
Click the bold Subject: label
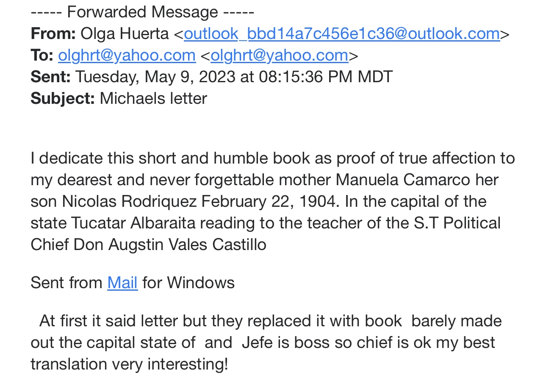pyautogui.click(x=63, y=98)
